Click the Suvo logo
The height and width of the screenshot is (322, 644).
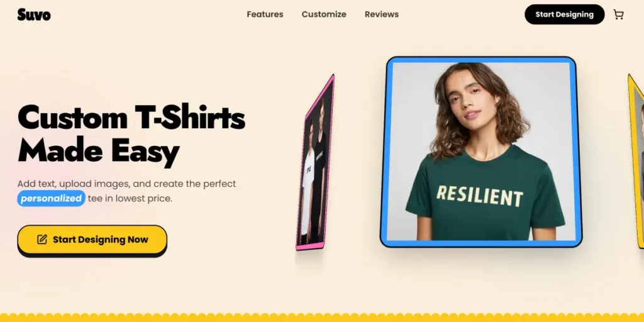pyautogui.click(x=34, y=15)
